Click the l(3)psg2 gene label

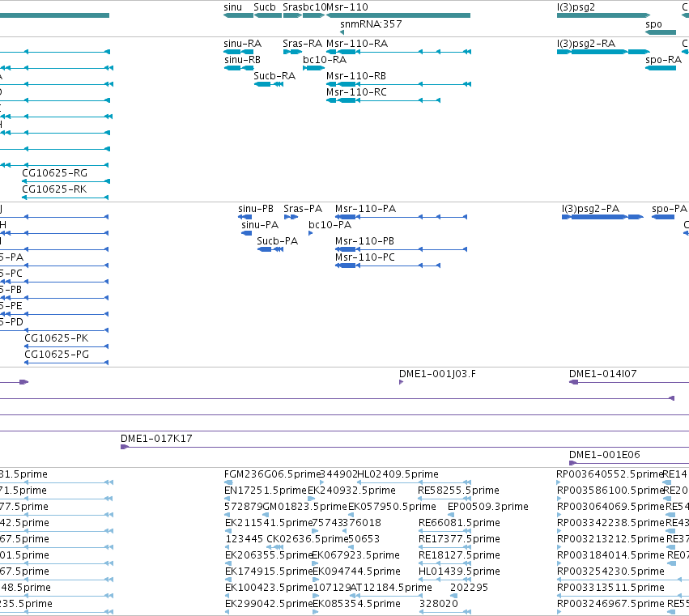pos(576,7)
